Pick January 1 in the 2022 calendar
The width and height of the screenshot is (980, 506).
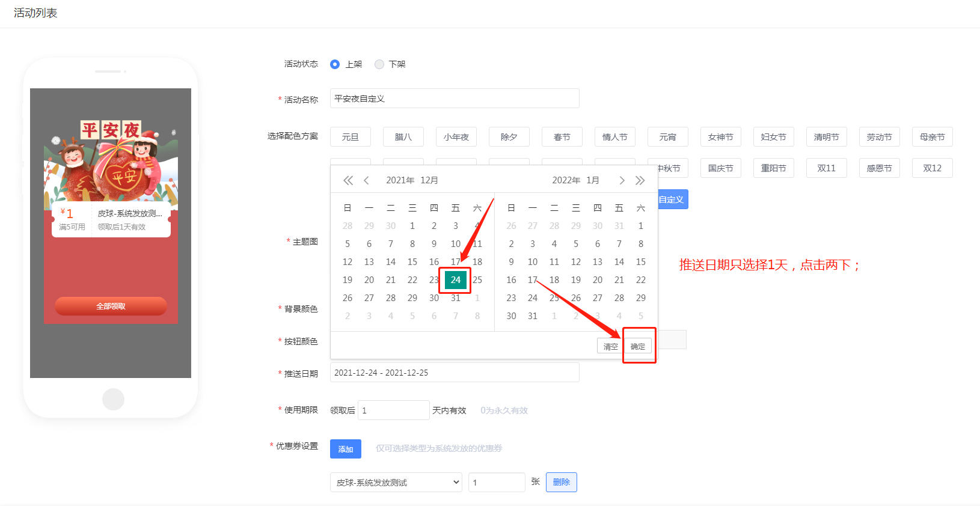641,226
